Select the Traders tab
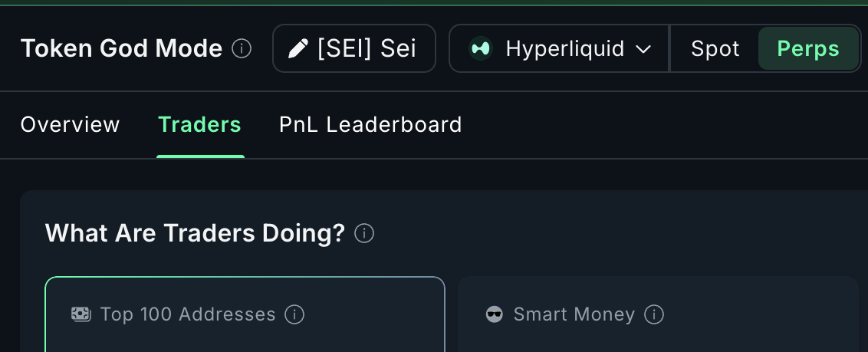 coord(199,124)
